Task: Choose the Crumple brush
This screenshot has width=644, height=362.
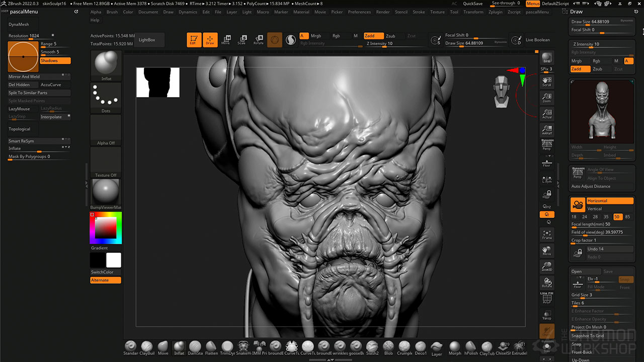Action: [405, 348]
